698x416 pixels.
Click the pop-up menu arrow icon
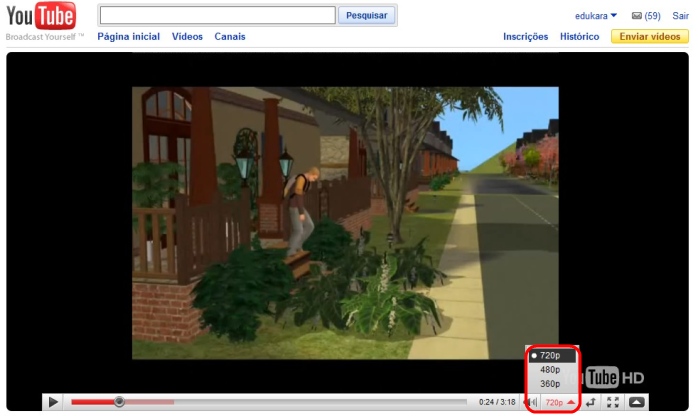[x=637, y=403]
